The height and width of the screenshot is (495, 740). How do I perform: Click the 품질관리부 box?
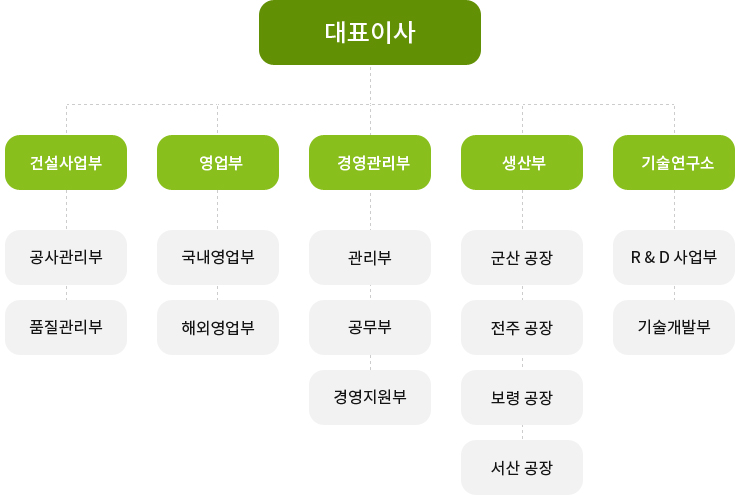pos(66,327)
